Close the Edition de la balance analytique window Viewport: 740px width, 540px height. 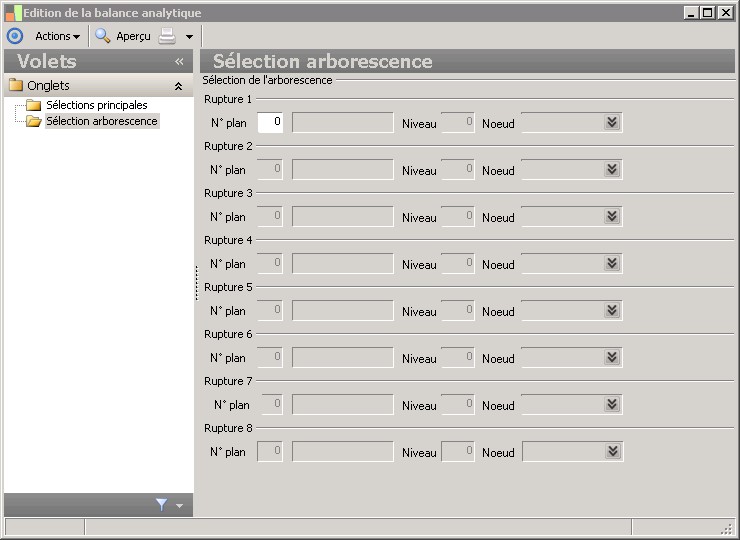pos(725,13)
